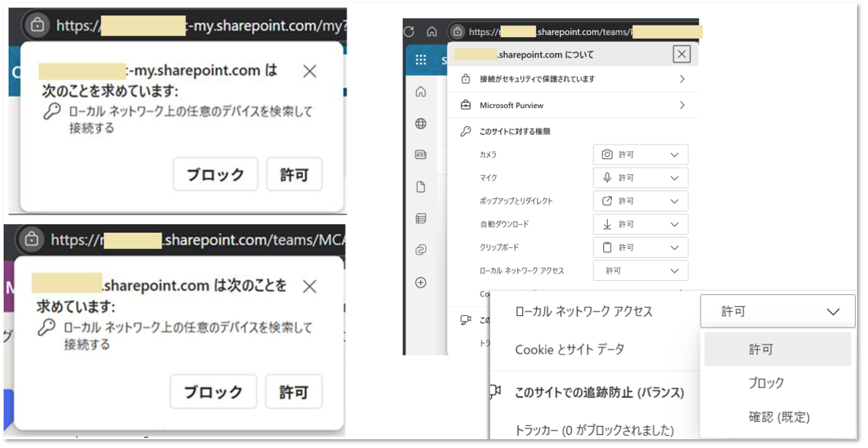Open the news icon in SharePoint sidebar
Viewport: 868px width, 448px height.
[x=421, y=155]
